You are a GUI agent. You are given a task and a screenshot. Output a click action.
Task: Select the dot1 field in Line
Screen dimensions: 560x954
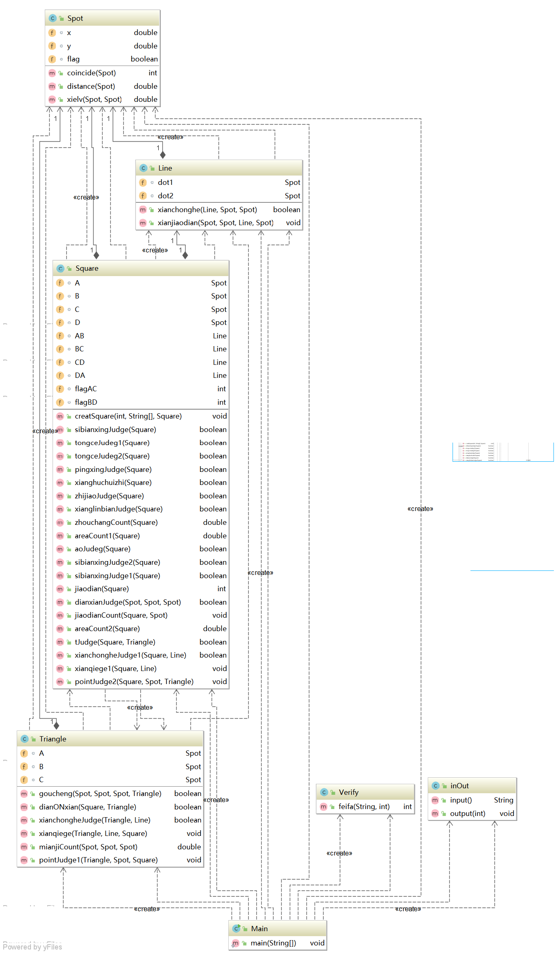point(219,182)
